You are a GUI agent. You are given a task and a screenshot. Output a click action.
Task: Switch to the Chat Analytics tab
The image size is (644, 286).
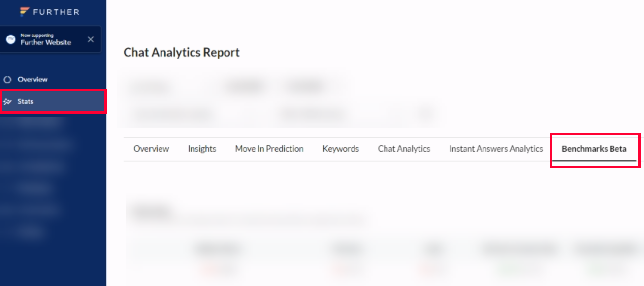point(404,149)
